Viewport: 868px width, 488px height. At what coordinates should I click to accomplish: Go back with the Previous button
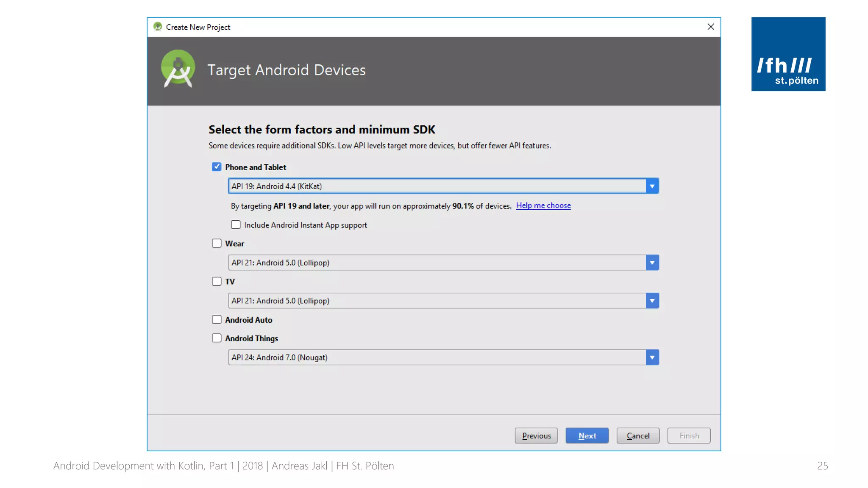(536, 435)
